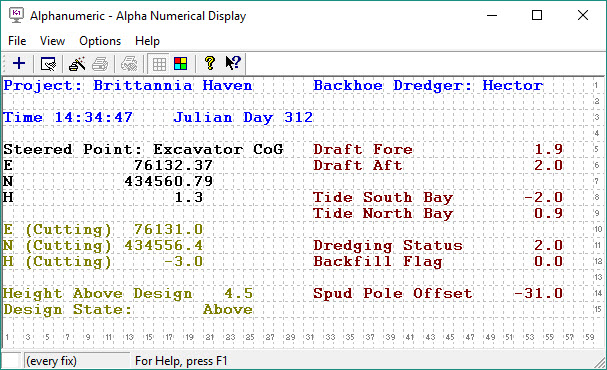Viewport: 607px width, 370px height.
Task: Toggle the grid display button
Action: (159, 63)
